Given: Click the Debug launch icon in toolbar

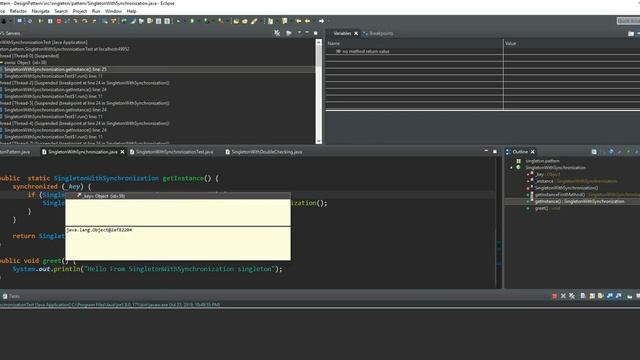Looking at the screenshot, I should (178, 21).
